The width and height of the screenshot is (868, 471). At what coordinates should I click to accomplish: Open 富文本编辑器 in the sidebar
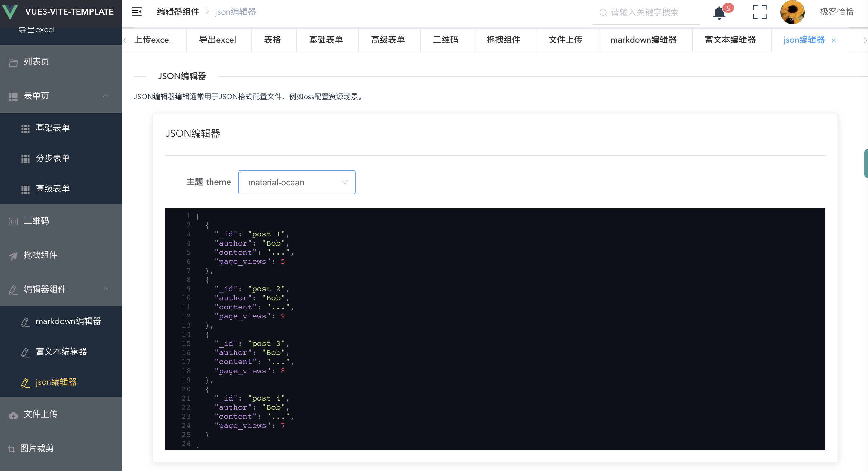coord(61,352)
